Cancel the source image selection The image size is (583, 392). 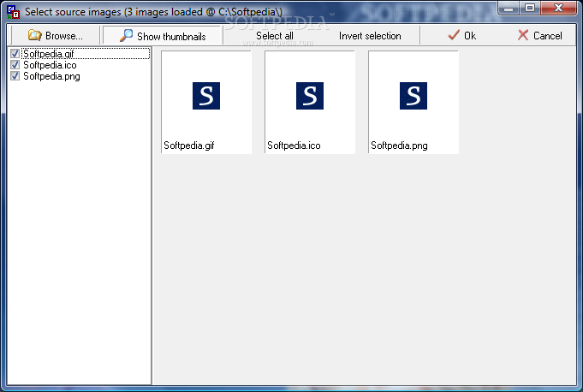(539, 36)
